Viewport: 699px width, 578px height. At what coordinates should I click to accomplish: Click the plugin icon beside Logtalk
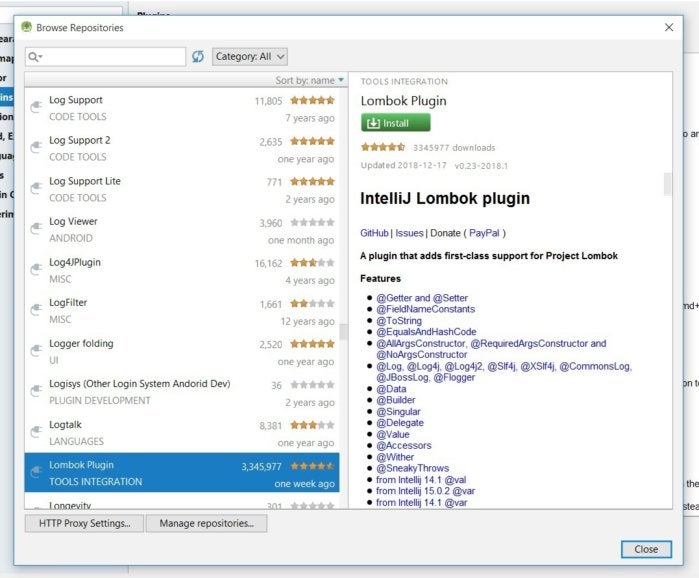coord(36,431)
